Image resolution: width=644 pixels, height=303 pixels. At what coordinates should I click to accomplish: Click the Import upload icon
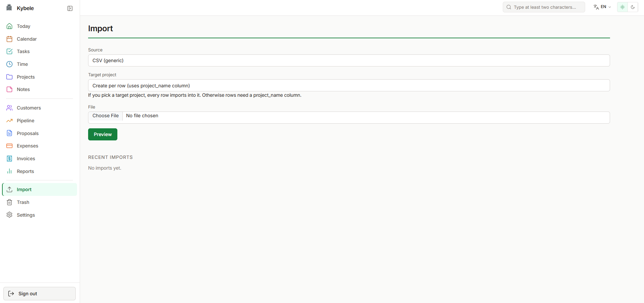pyautogui.click(x=9, y=189)
